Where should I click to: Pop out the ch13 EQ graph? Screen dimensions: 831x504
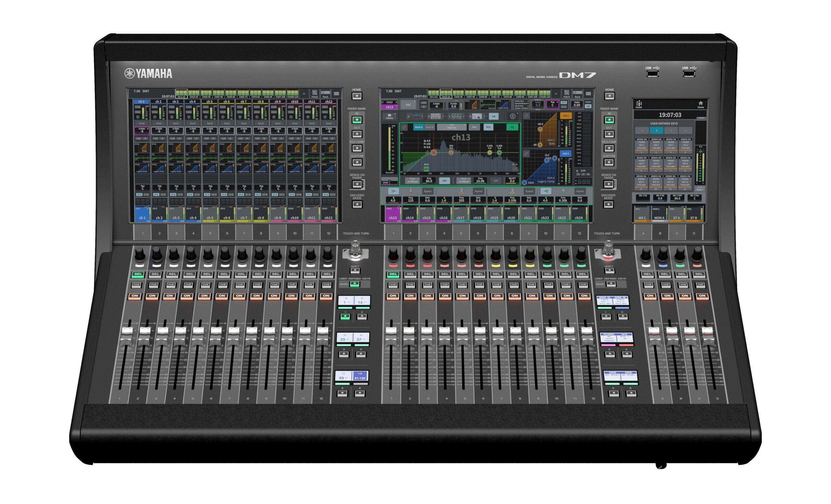point(404,127)
